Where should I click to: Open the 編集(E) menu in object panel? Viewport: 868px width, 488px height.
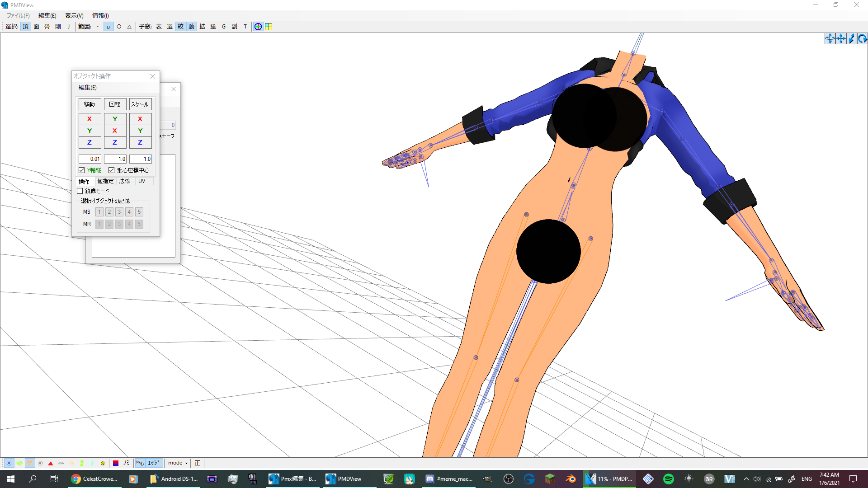click(88, 88)
